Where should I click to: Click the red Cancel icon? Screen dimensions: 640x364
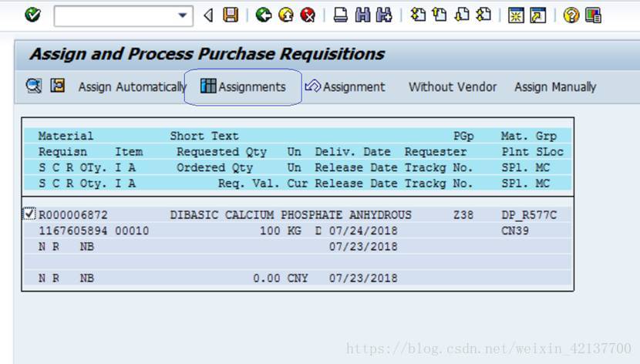(x=308, y=15)
